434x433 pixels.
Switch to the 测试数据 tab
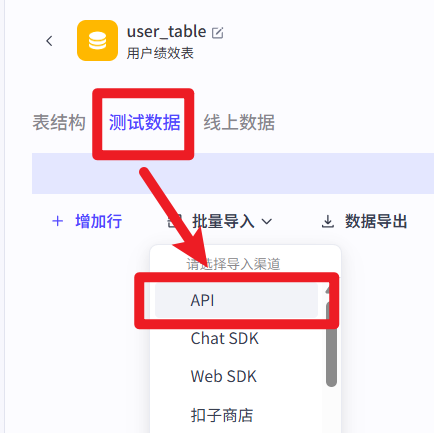pos(145,122)
